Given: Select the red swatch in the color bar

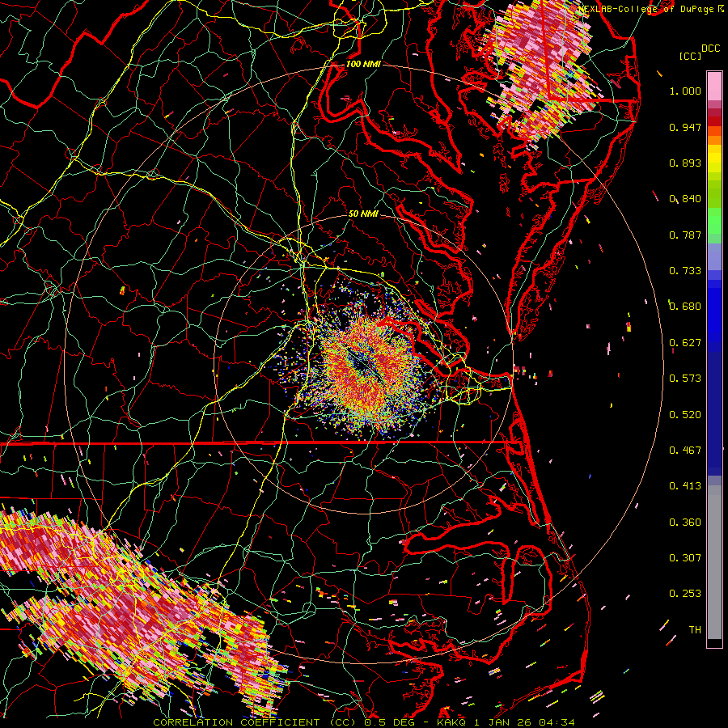Looking at the screenshot, I should click(x=714, y=121).
